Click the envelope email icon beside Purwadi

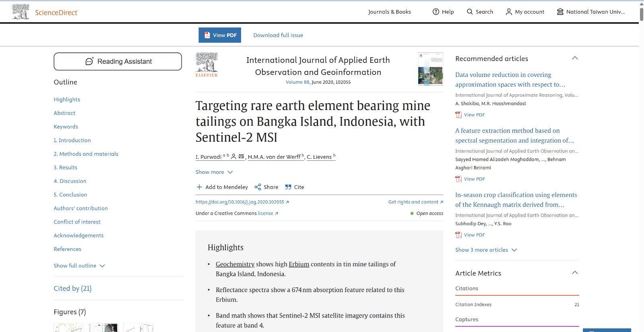point(241,156)
